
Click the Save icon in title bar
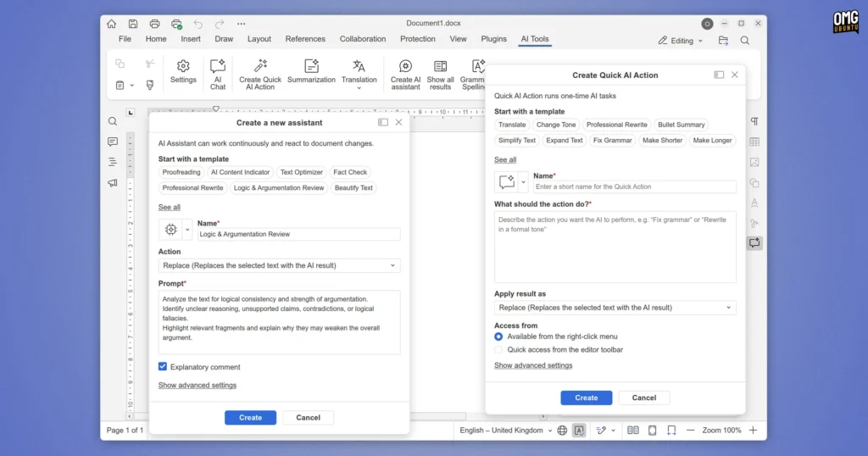(133, 24)
